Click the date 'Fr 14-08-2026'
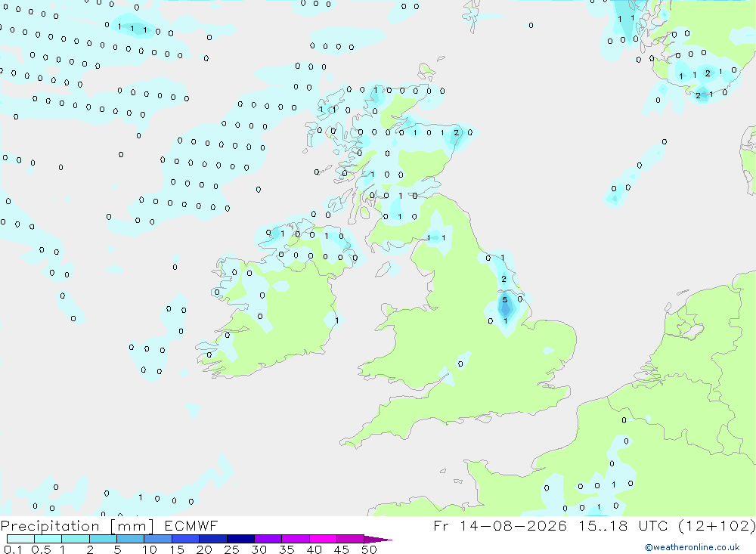The width and height of the screenshot is (756, 554). 500,525
